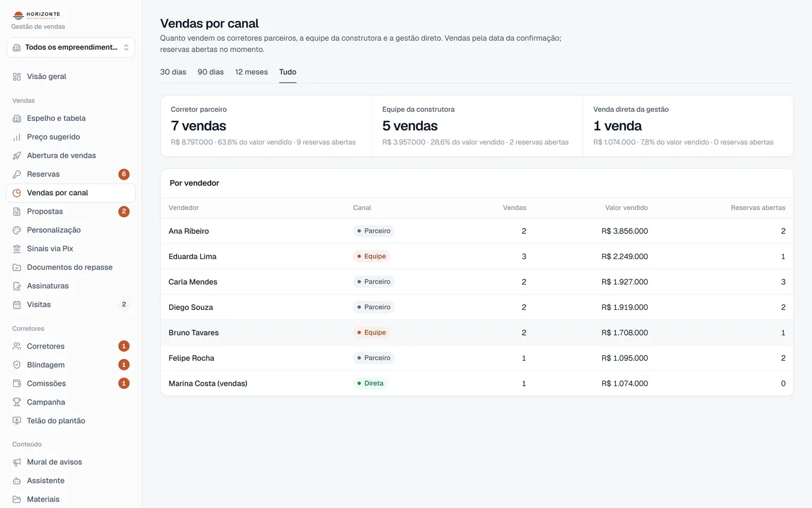Click the Propostas badge showing 2

pyautogui.click(x=124, y=211)
